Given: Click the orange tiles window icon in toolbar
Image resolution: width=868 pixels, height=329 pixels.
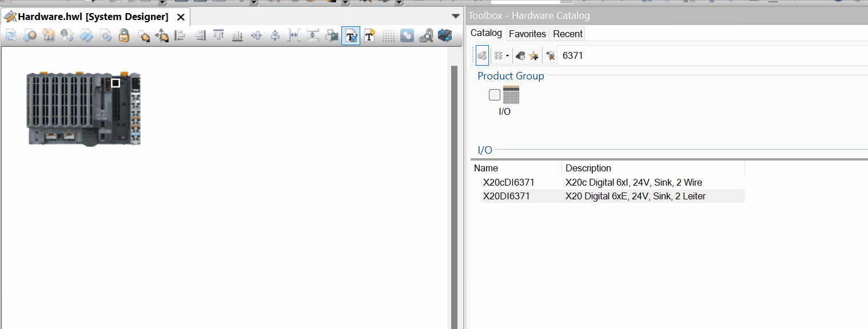Looking at the screenshot, I should coord(49,36).
